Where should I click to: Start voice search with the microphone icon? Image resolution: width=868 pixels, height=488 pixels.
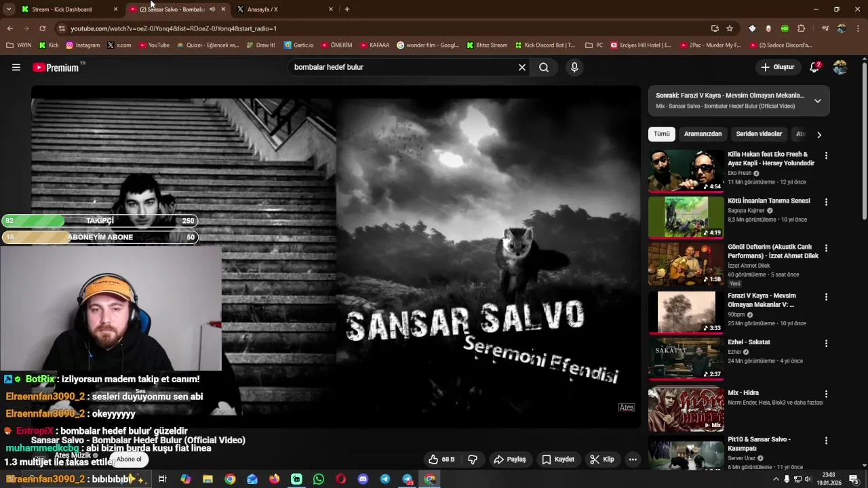click(x=574, y=67)
